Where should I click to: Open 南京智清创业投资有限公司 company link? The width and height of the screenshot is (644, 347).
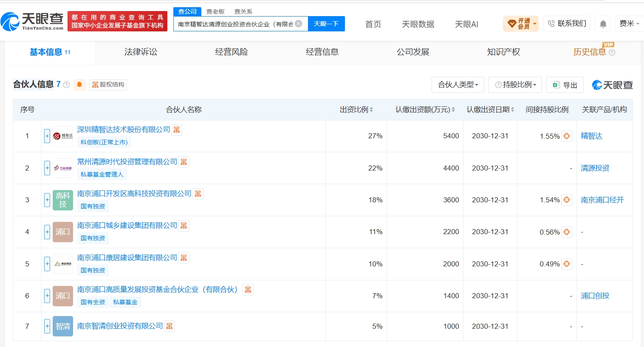(x=120, y=326)
